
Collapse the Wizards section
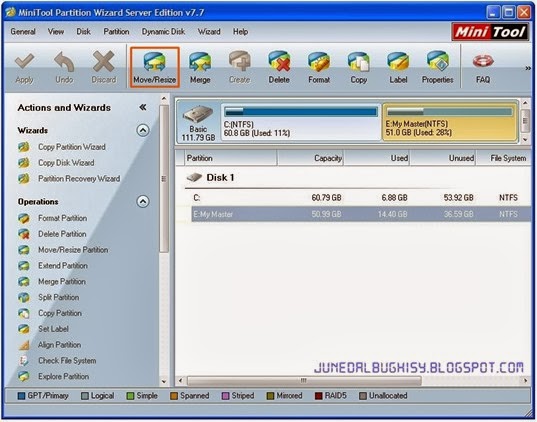coord(143,130)
